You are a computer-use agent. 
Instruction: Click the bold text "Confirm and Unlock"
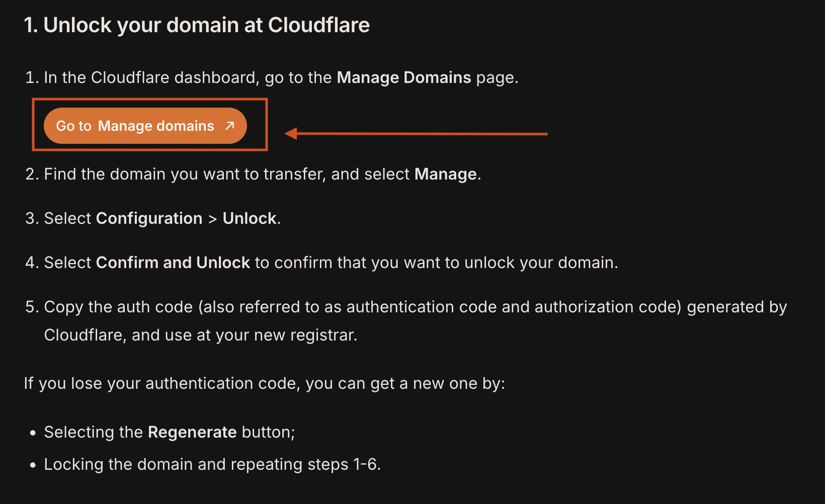173,263
